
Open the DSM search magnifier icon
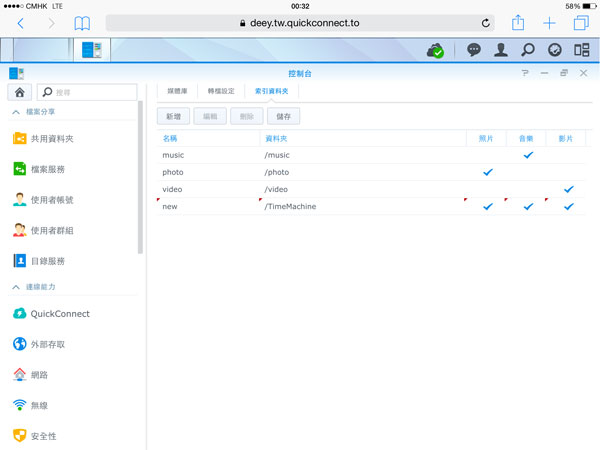527,49
